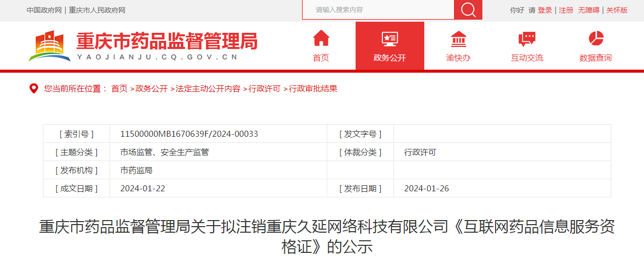Viewport: 644px width, 265px height.
Task: Click the 数据查询 pie chart icon
Action: pos(596,38)
